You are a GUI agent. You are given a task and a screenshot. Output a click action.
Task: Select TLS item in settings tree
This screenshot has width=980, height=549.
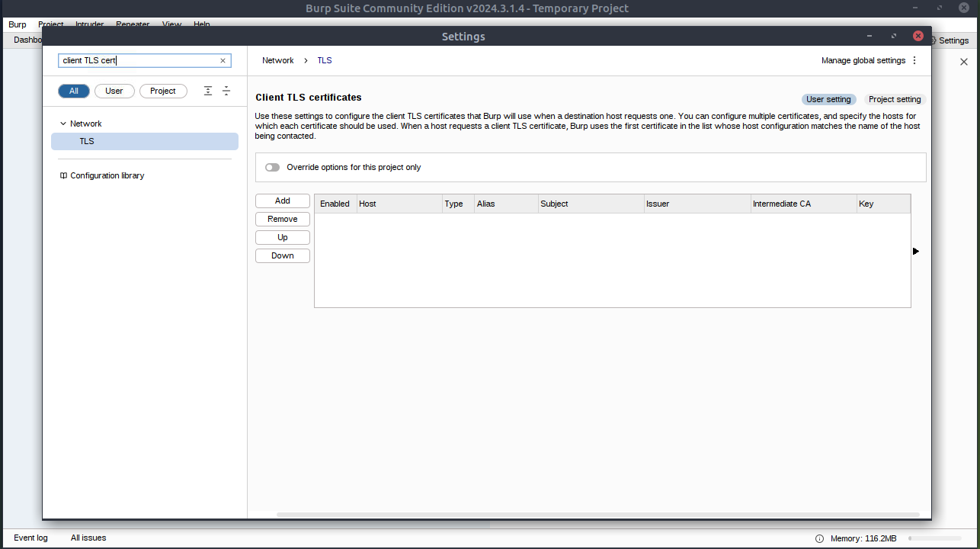point(87,141)
